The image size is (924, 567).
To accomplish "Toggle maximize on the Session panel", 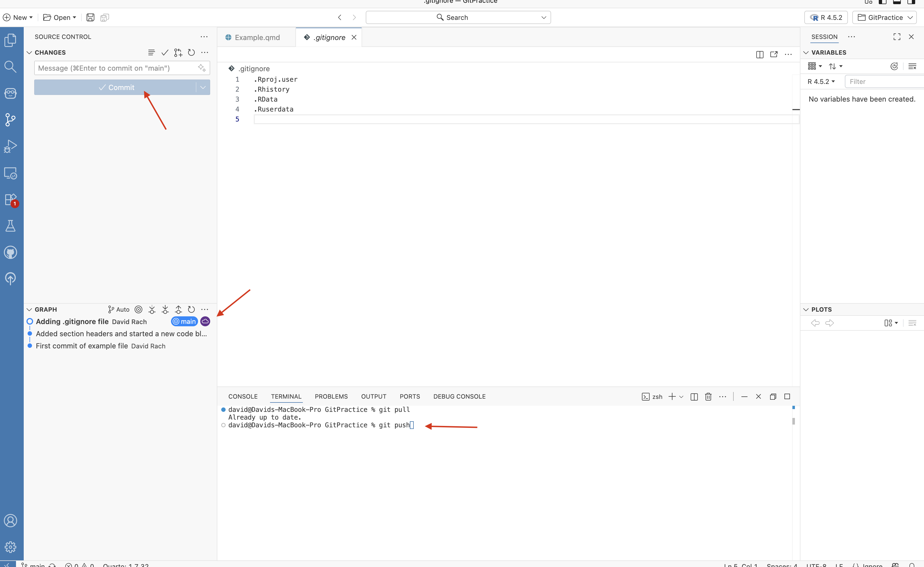I will click(897, 37).
